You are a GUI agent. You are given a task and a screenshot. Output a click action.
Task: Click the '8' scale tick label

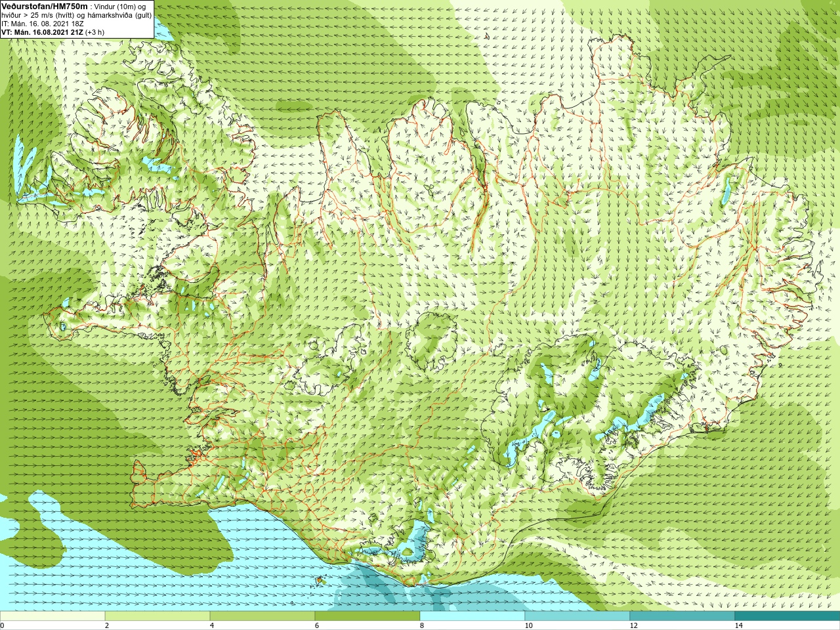[422, 625]
